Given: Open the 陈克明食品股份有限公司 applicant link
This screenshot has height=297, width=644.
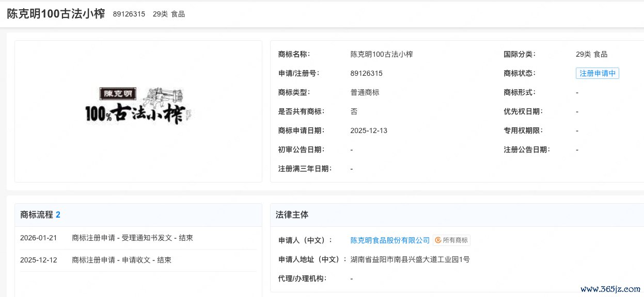Looking at the screenshot, I should click(x=390, y=240).
